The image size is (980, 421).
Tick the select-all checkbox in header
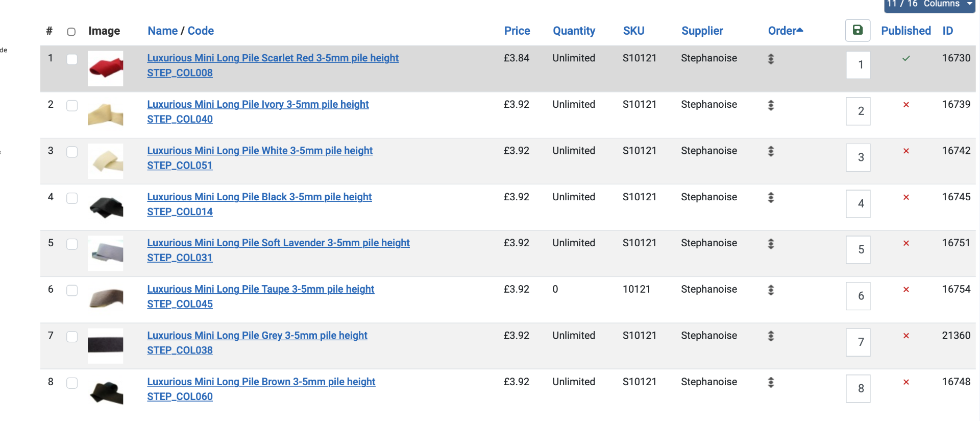point(71,32)
